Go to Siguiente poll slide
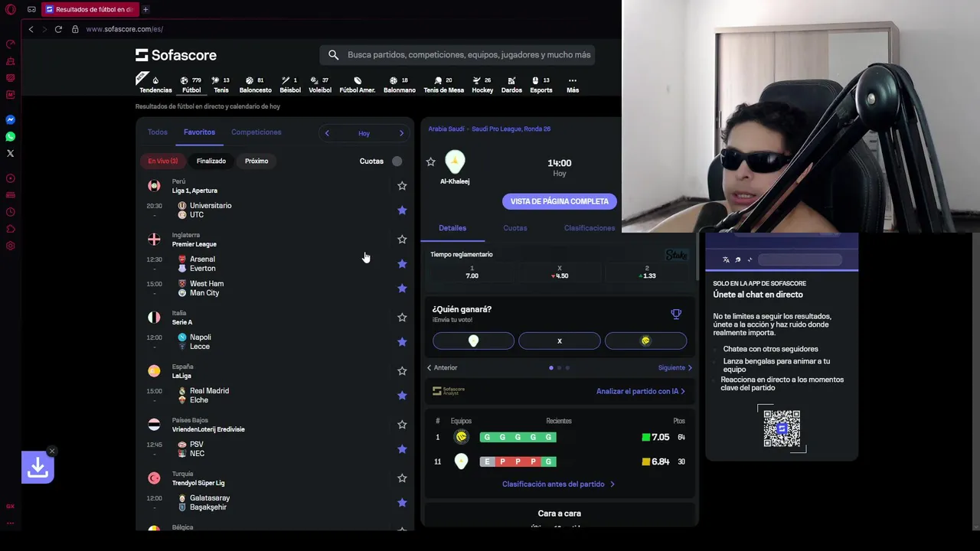The width and height of the screenshot is (980, 551). click(675, 368)
